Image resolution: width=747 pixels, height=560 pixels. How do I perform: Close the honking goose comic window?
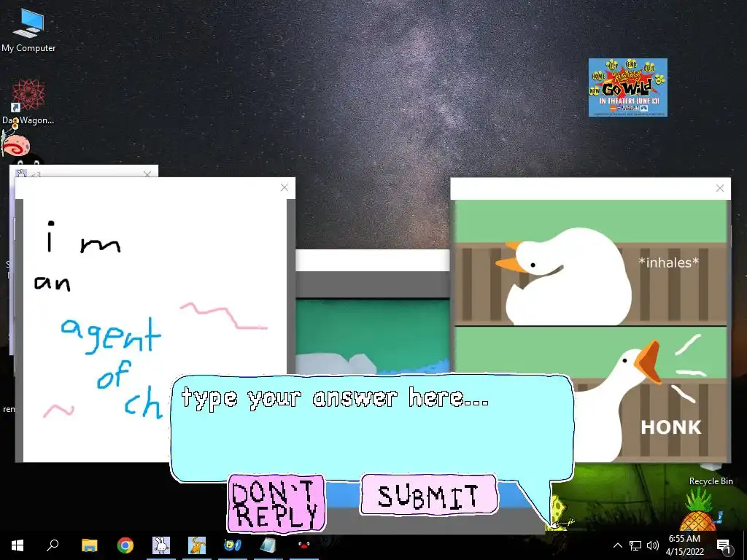720,188
